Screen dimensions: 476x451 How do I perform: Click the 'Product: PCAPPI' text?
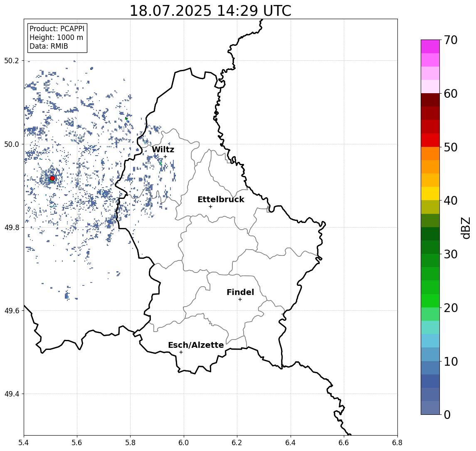[x=57, y=29]
